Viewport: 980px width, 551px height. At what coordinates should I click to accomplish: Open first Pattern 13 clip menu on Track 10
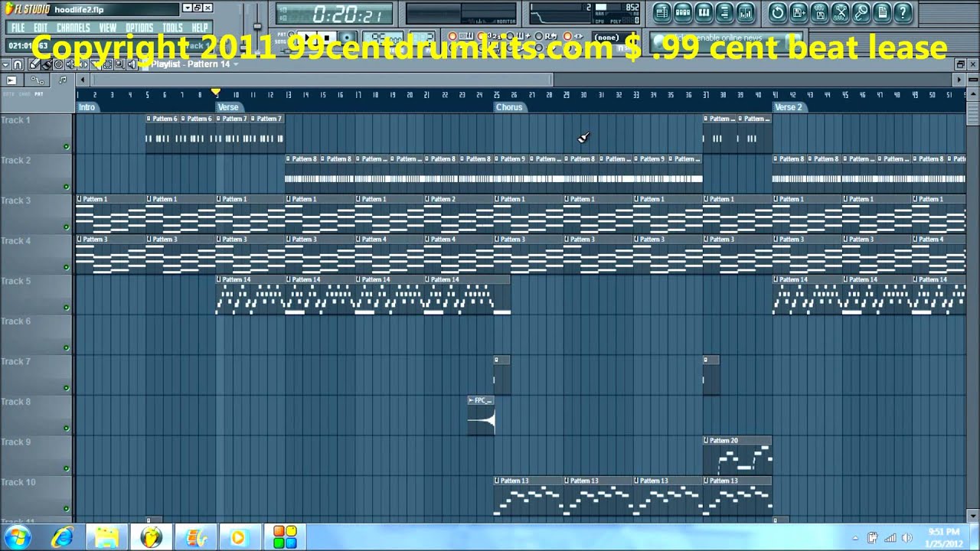coord(497,481)
